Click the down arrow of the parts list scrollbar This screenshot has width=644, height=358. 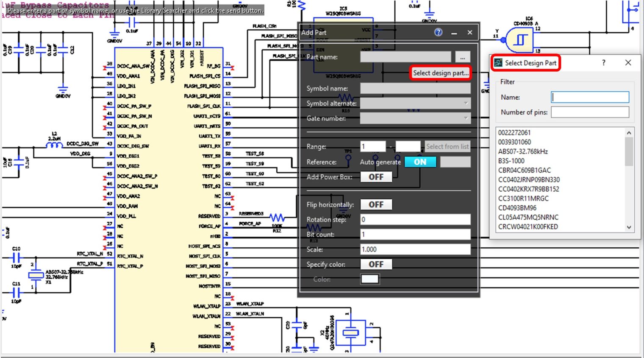click(x=629, y=227)
